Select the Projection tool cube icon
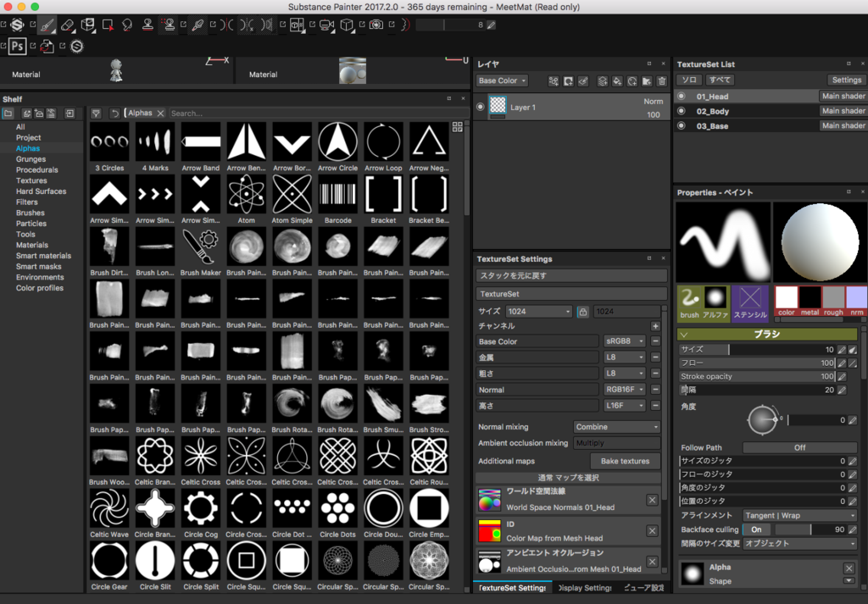This screenshot has height=604, width=868. 87,25
